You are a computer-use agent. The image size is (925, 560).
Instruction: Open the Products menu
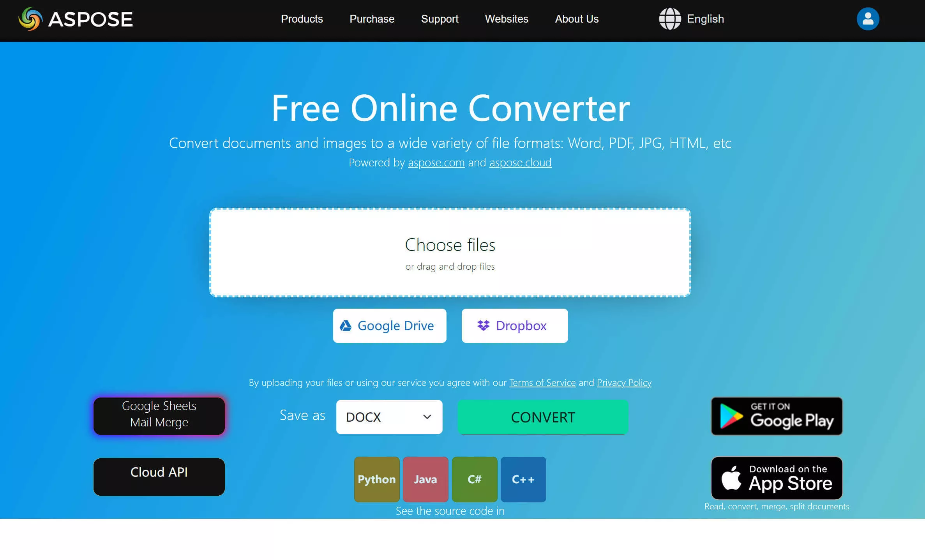click(302, 19)
